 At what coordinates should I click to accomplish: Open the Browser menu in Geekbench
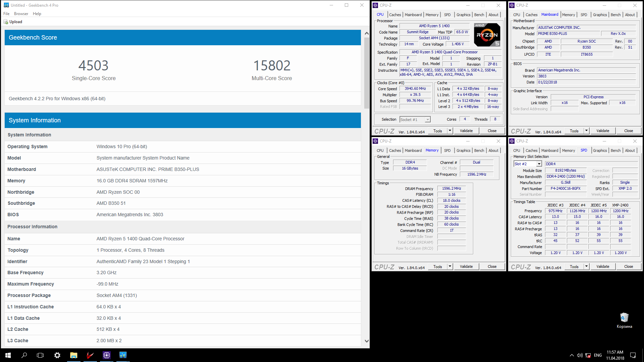(x=21, y=14)
